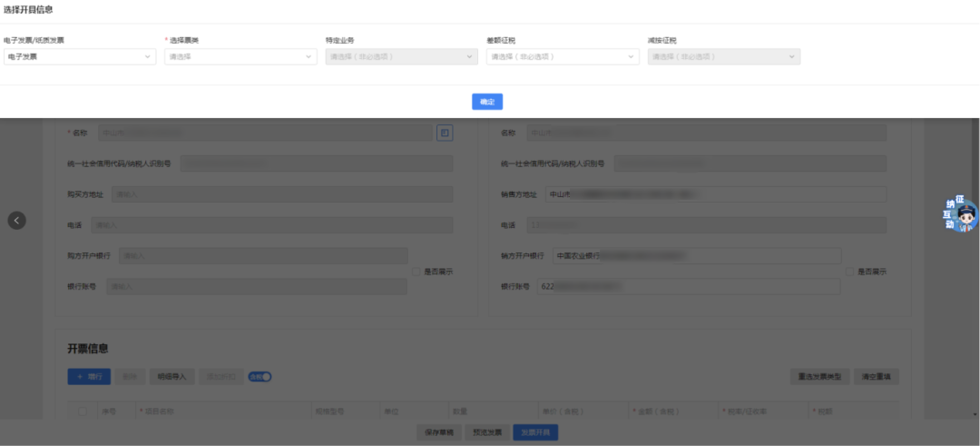980x446 pixels.
Task: Click the 保存草稿 save draft button
Action: pyautogui.click(x=439, y=432)
